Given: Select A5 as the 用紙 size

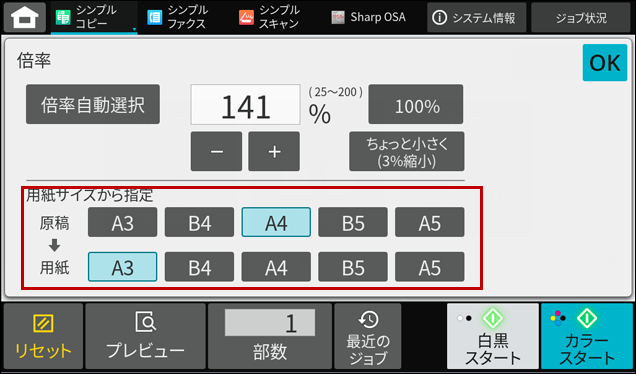Looking at the screenshot, I should click(430, 267).
